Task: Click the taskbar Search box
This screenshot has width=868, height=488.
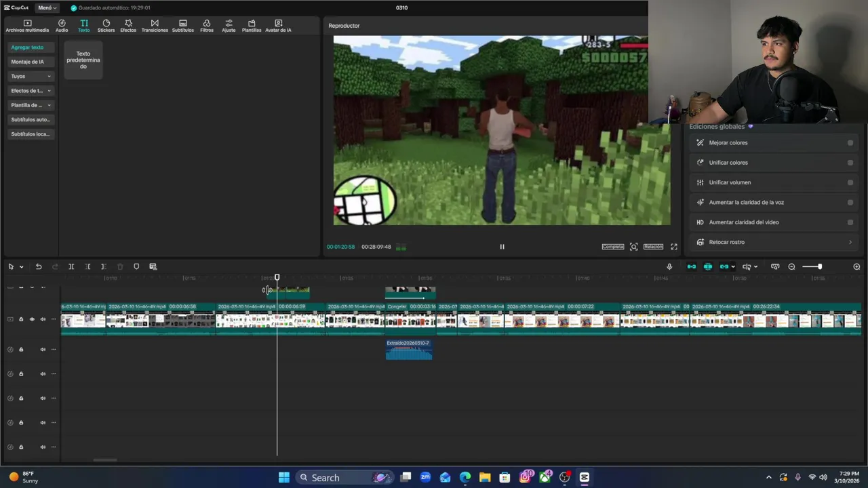Action: [x=344, y=477]
